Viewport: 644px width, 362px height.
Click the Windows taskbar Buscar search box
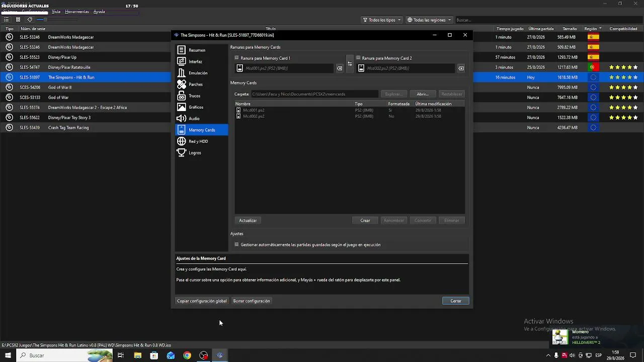point(64,355)
